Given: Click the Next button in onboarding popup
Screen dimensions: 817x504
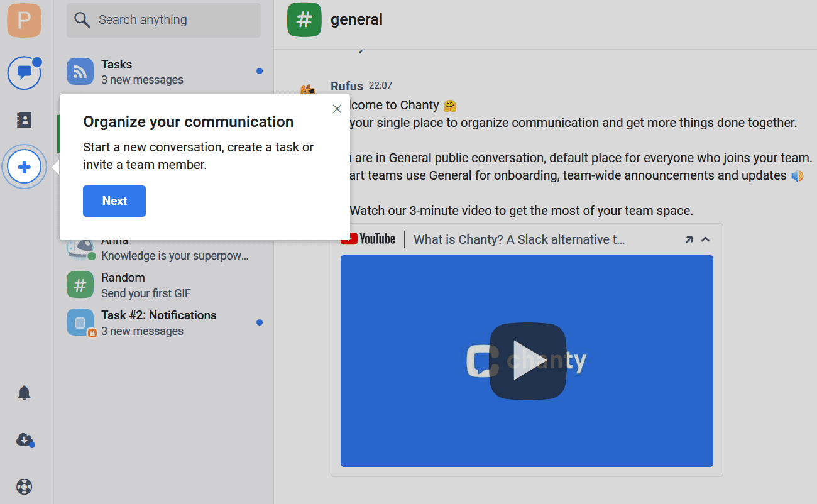Looking at the screenshot, I should click(114, 201).
